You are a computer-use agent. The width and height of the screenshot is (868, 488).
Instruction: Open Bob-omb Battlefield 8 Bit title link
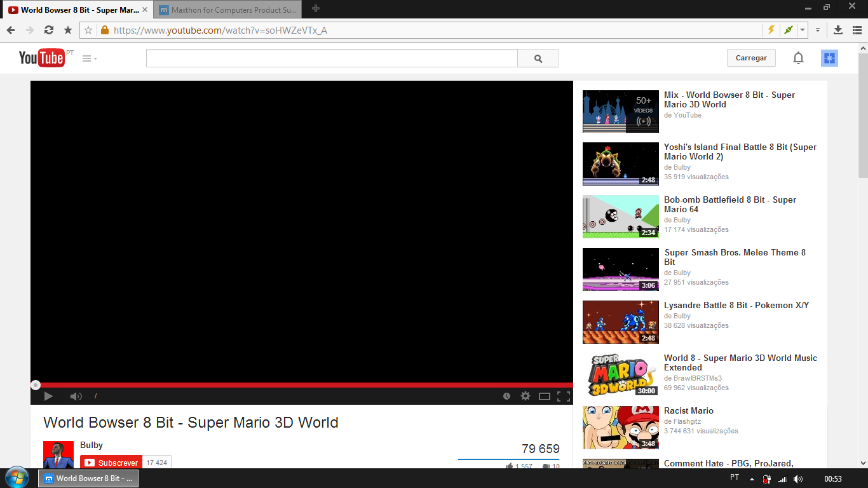pos(730,205)
